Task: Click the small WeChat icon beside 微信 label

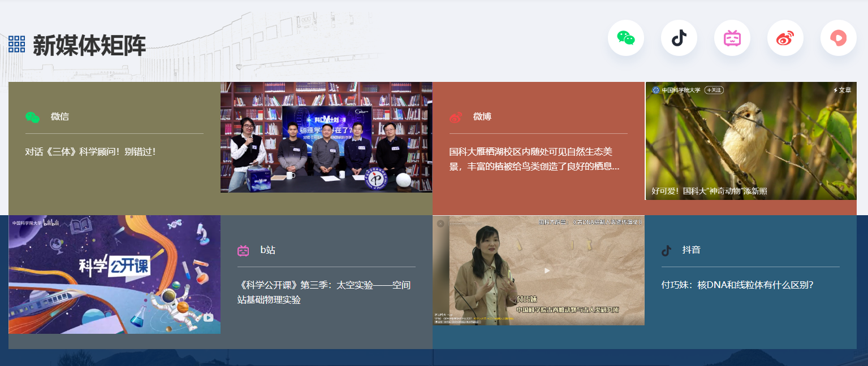Action: (x=32, y=117)
